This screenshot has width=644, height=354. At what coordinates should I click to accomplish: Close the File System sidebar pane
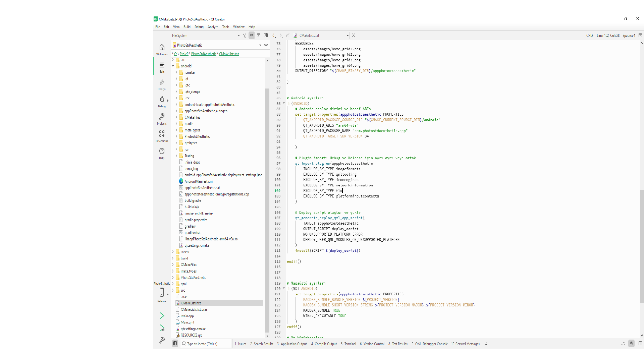pos(266,35)
